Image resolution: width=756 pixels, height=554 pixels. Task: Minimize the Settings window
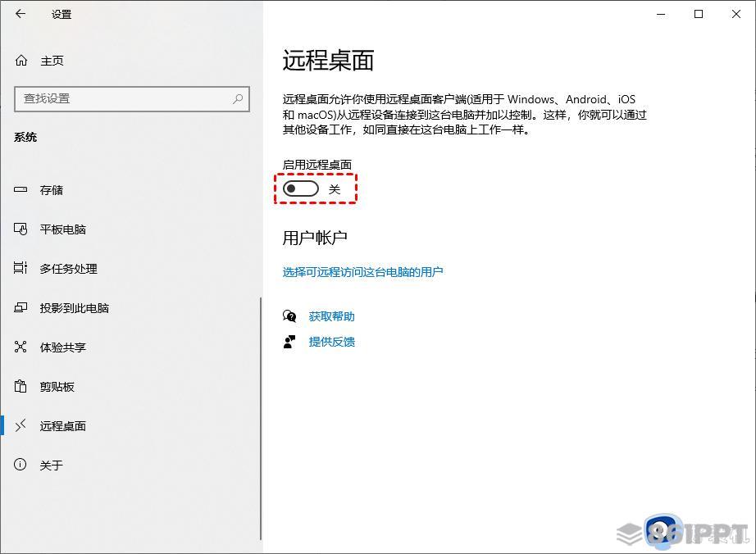(661, 14)
